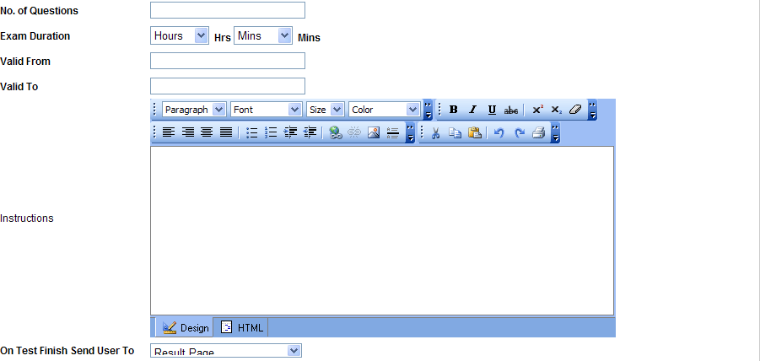Viewport: 760px width, 361px height.
Task: Undo the last edit
Action: [x=499, y=132]
